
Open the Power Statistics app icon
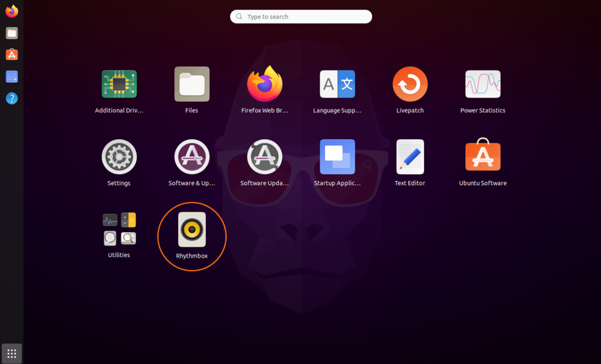(x=483, y=84)
